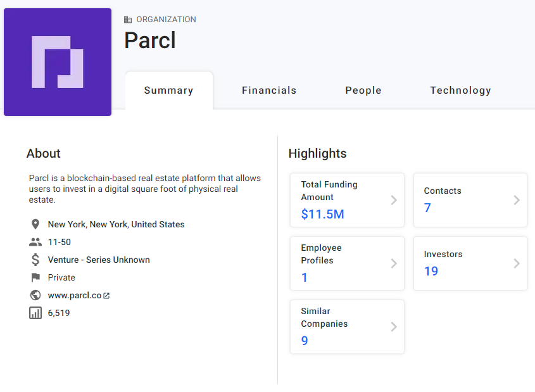Open the www.parcl.co website link
535x392 pixels.
point(74,296)
